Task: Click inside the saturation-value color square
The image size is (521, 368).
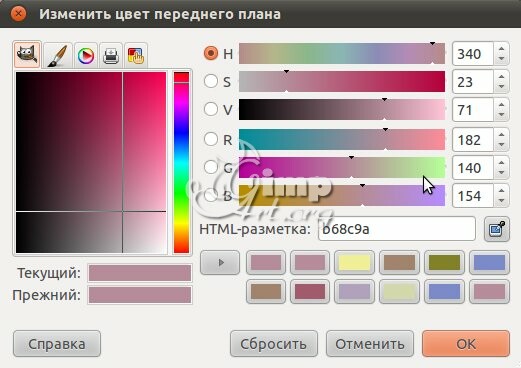Action: 91,163
